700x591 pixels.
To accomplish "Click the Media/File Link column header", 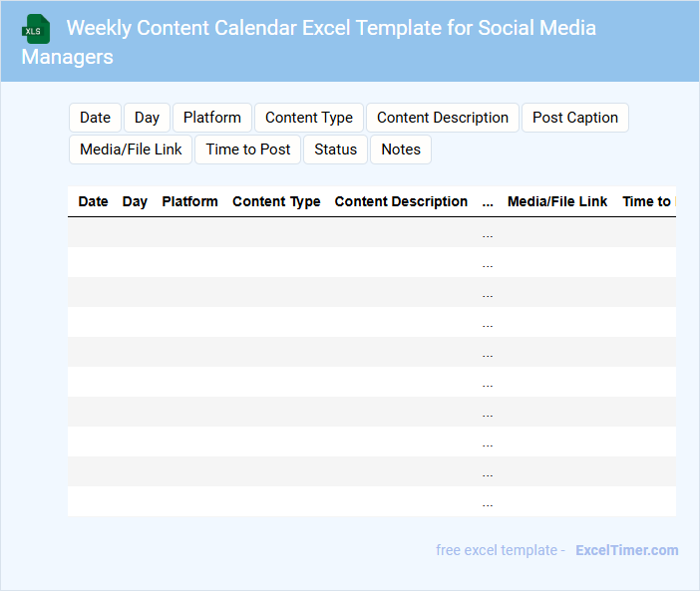I will click(x=557, y=201).
